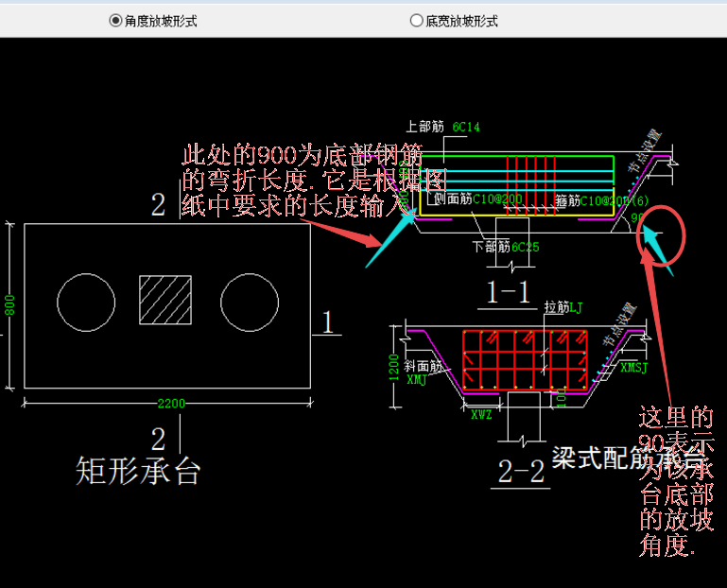This screenshot has width=727, height=588.
Task: Edit the 拉筋 value LJ
Action: tap(576, 307)
